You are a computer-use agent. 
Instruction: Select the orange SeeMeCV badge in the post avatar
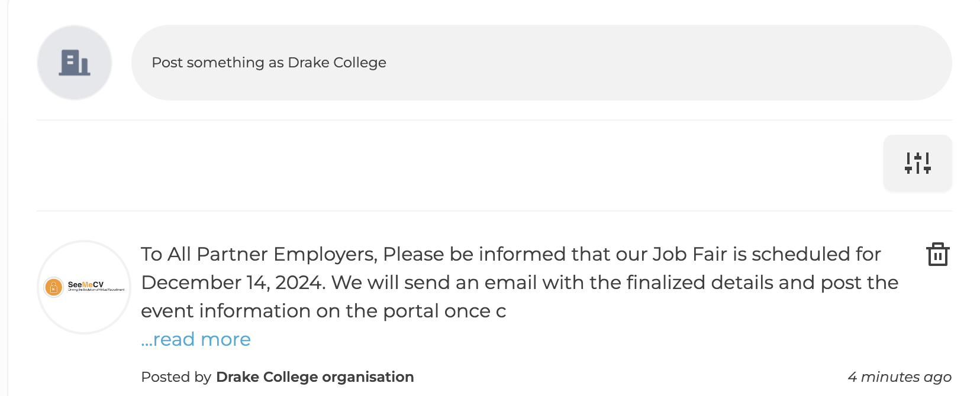click(53, 287)
